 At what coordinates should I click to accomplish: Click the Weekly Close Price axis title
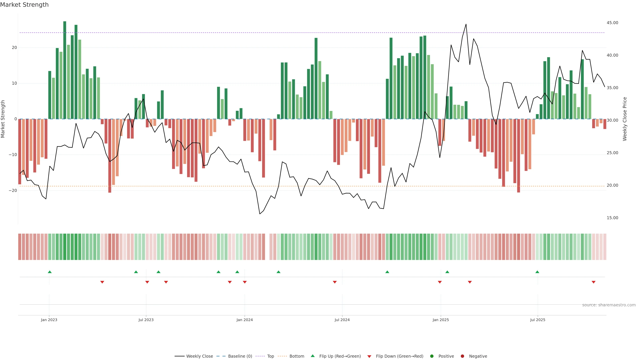625,119
